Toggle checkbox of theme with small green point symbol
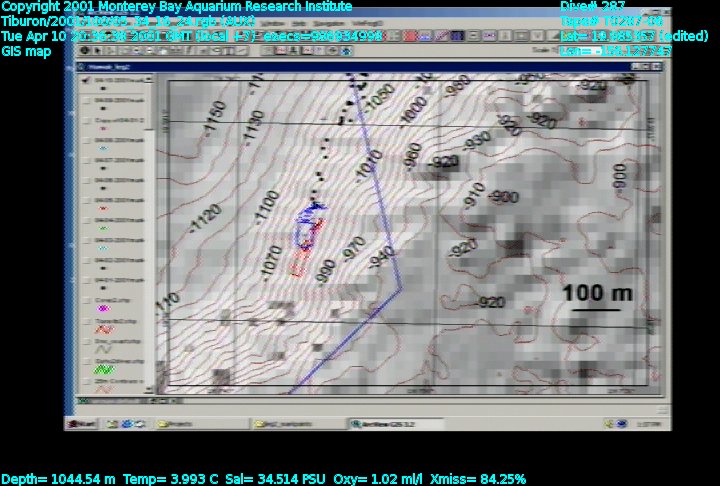The height and width of the screenshot is (486, 720). [x=86, y=220]
